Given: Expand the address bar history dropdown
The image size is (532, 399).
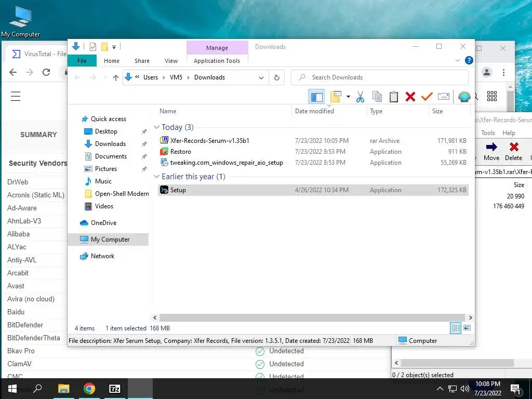Looking at the screenshot, I should [x=261, y=78].
